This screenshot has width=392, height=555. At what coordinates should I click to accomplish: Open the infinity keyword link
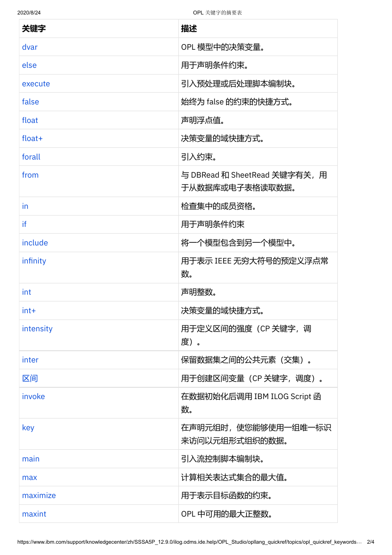34,261
